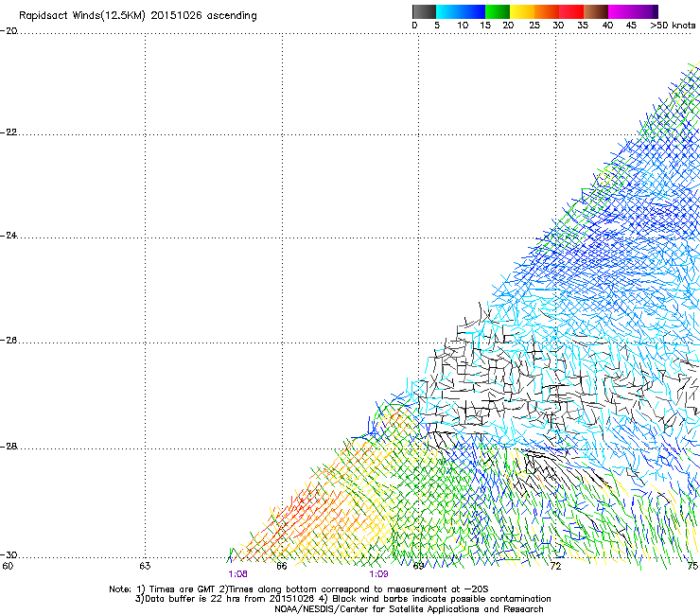Click the Rapidscat Winds title text
Screen dimensions: 700x615
click(x=138, y=16)
